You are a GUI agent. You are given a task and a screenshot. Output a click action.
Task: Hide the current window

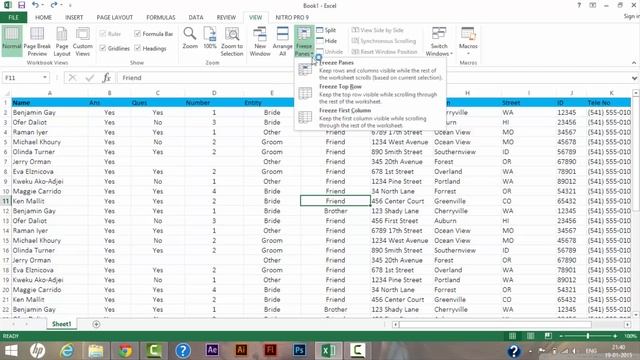pyautogui.click(x=327, y=41)
